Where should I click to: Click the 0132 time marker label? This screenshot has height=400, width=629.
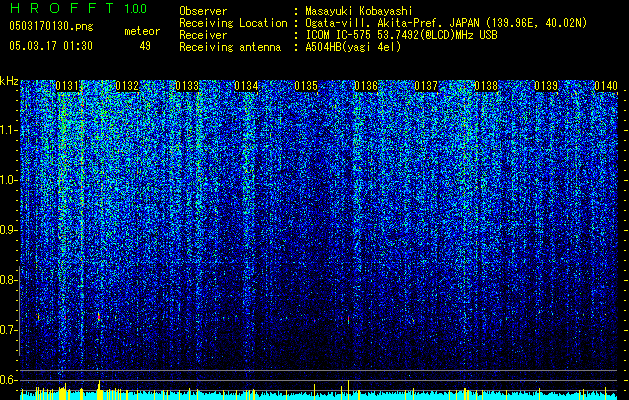(127, 86)
